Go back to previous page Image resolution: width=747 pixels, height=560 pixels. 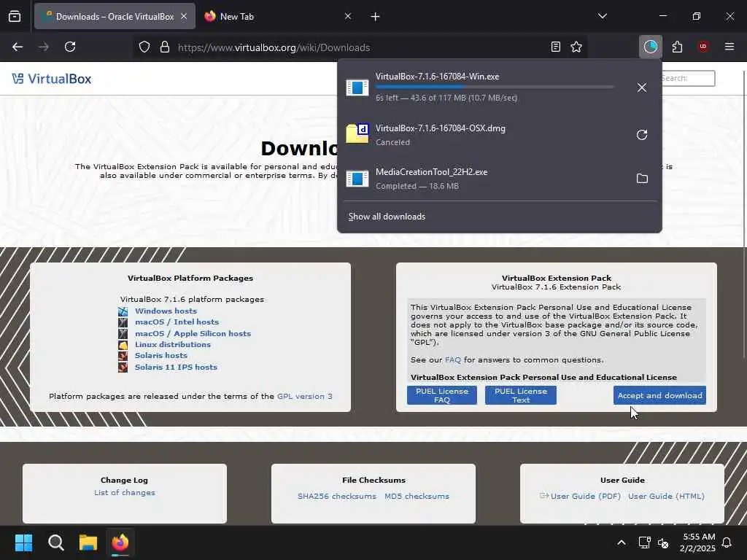click(x=18, y=47)
